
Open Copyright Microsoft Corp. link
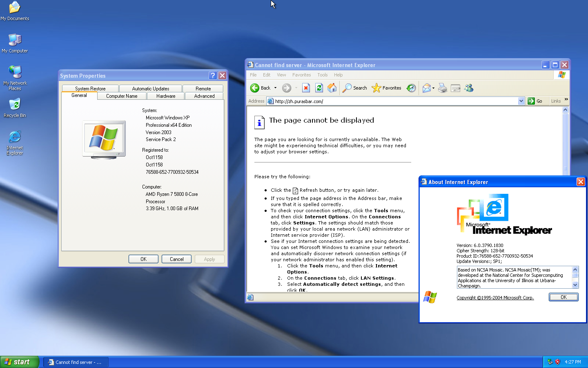pyautogui.click(x=495, y=298)
